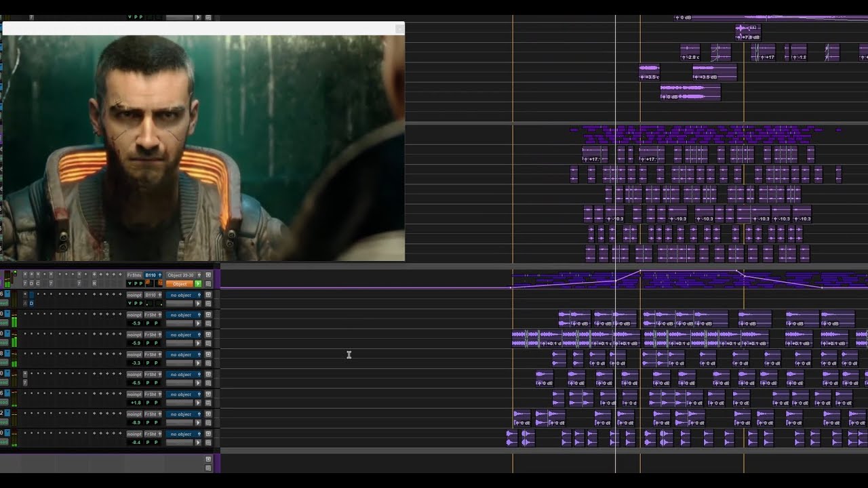The height and width of the screenshot is (488, 868).
Task: Toggle the first P button in the -3.3 track
Action: (148, 363)
